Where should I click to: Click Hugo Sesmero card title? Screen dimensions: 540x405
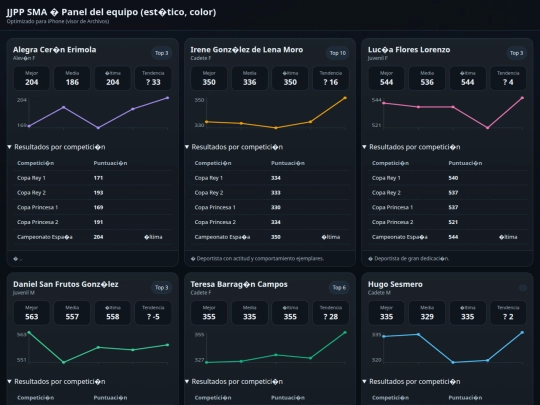tap(395, 284)
